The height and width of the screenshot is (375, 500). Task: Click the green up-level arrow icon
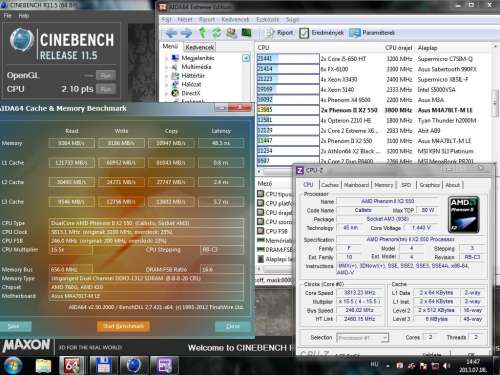pos(202,33)
